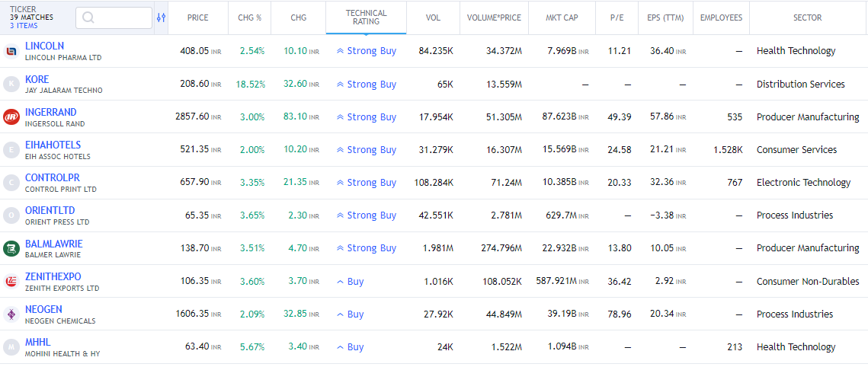Click Strong Buy rating for BALMLAWRIE

click(x=367, y=248)
